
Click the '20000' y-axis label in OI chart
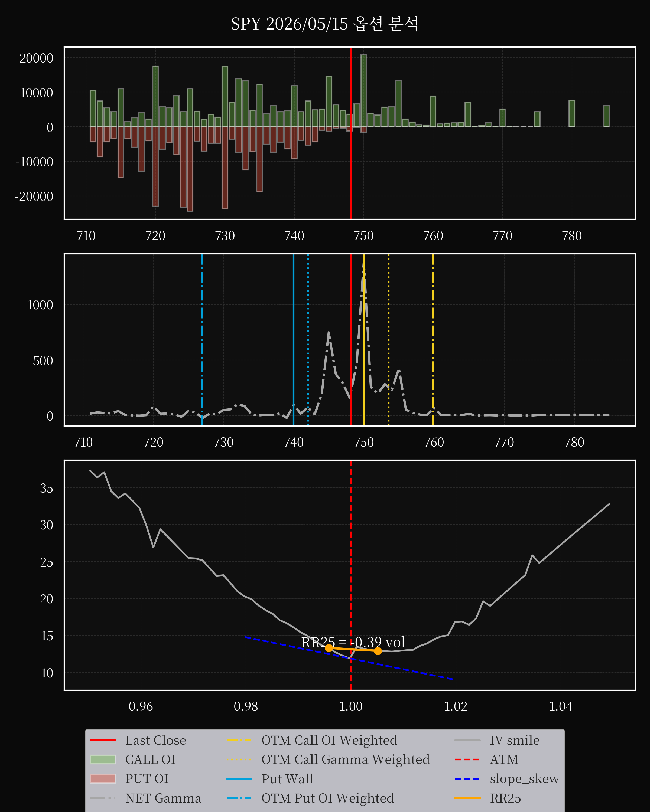pyautogui.click(x=36, y=58)
